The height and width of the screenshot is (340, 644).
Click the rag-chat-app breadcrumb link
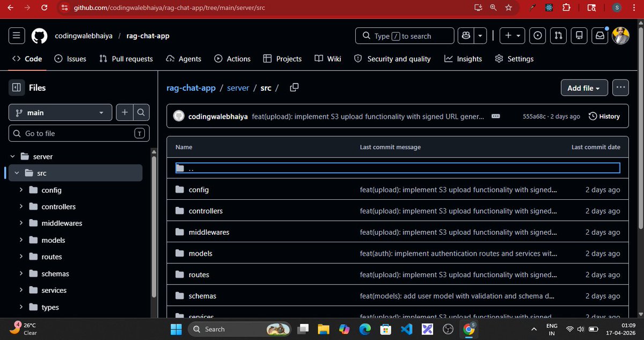tap(191, 88)
